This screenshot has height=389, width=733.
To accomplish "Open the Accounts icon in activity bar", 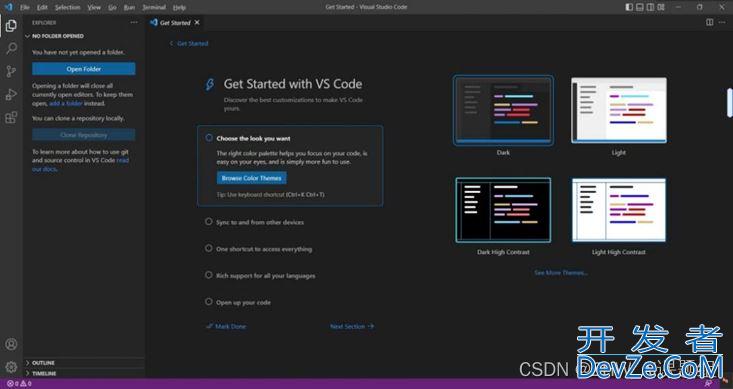I will [11, 344].
